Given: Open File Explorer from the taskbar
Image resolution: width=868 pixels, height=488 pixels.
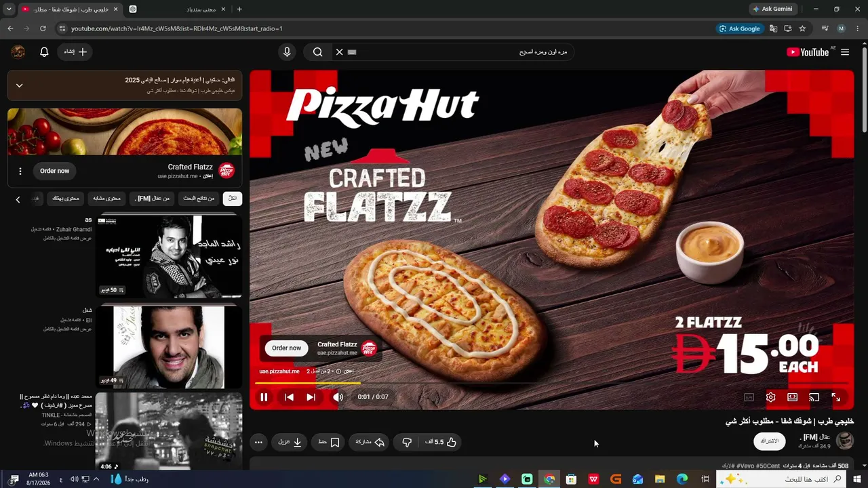Looking at the screenshot, I should tap(660, 479).
